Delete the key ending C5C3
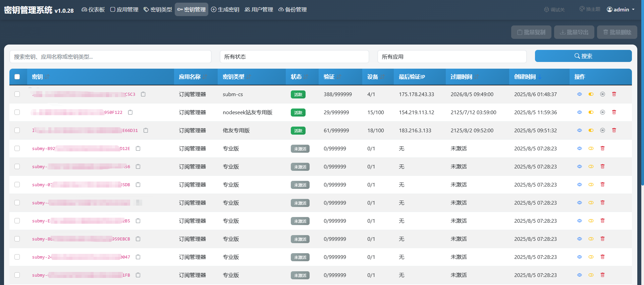The image size is (644, 285). pos(614,94)
